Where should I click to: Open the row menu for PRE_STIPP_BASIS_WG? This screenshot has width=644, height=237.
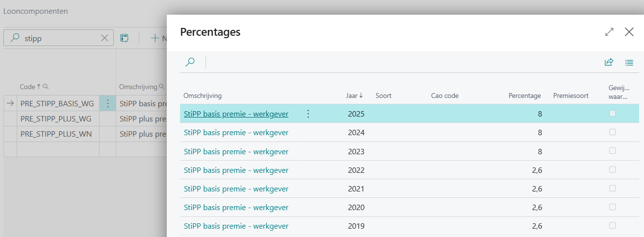click(108, 103)
